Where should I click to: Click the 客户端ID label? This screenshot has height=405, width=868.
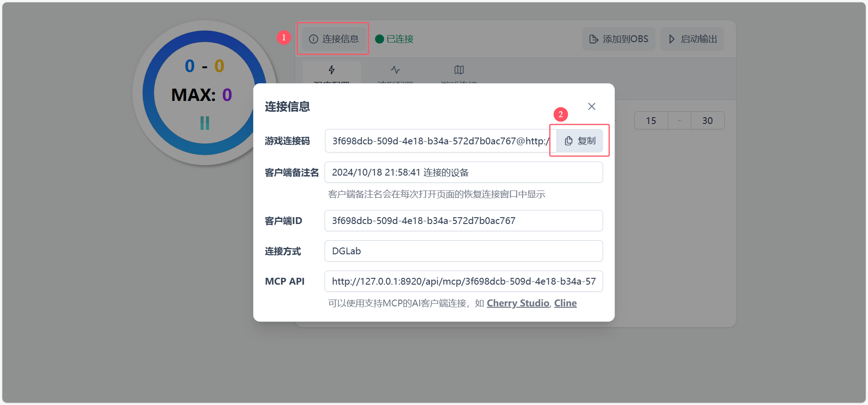point(283,221)
